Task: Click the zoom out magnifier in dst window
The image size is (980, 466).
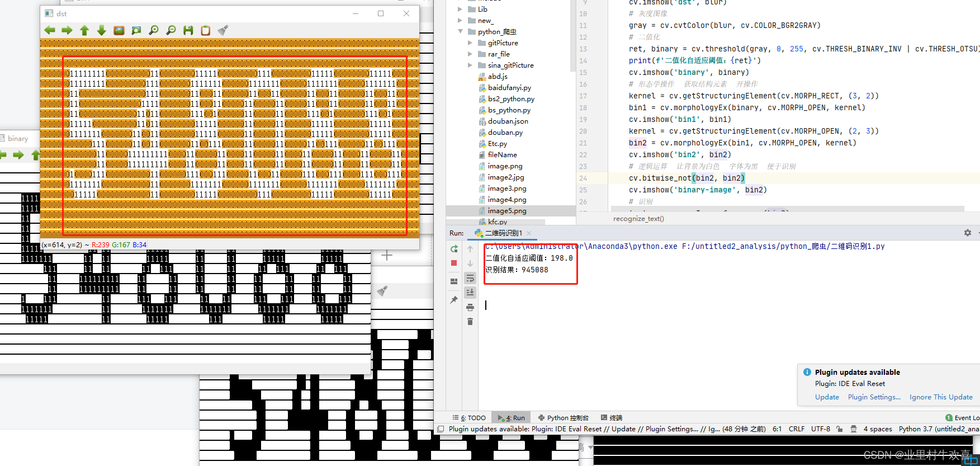Action: click(x=171, y=30)
